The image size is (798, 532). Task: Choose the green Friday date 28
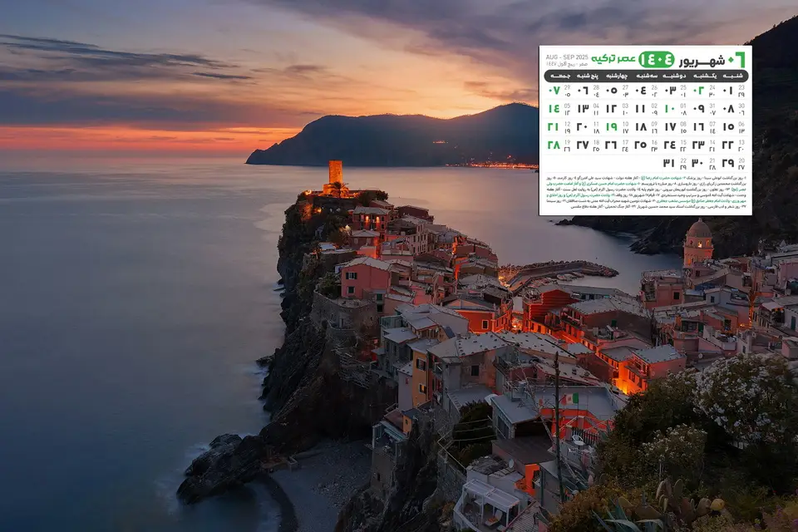[554, 145]
